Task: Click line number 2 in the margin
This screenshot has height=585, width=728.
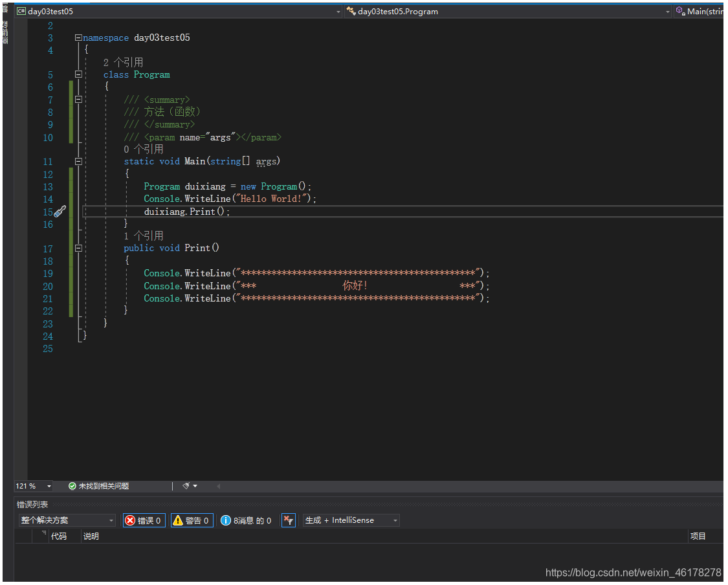Action: (x=50, y=26)
